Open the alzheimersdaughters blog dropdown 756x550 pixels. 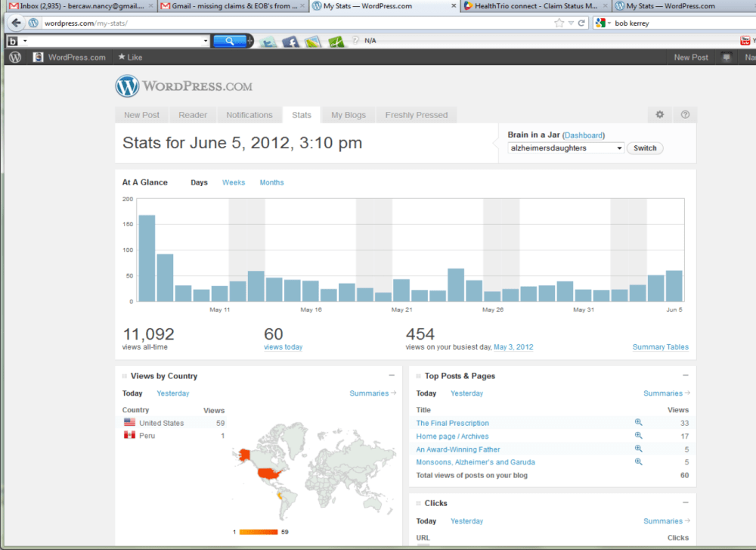coord(565,148)
